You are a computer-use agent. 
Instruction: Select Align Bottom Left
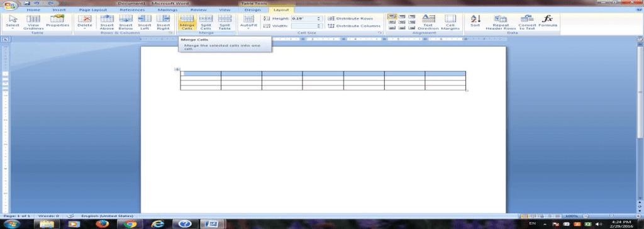pos(392,28)
